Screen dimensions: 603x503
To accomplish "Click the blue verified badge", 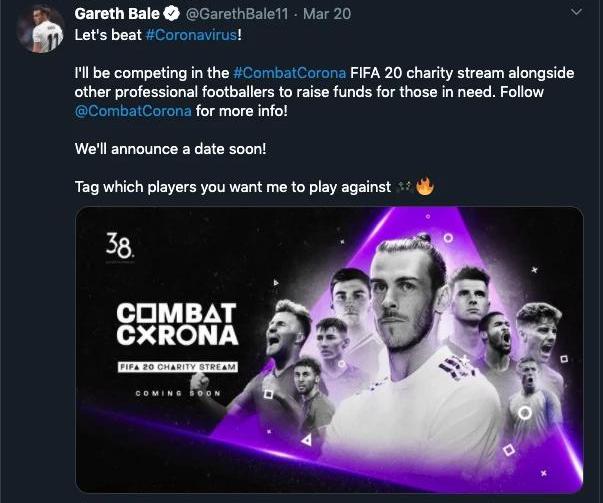I will (x=172, y=14).
